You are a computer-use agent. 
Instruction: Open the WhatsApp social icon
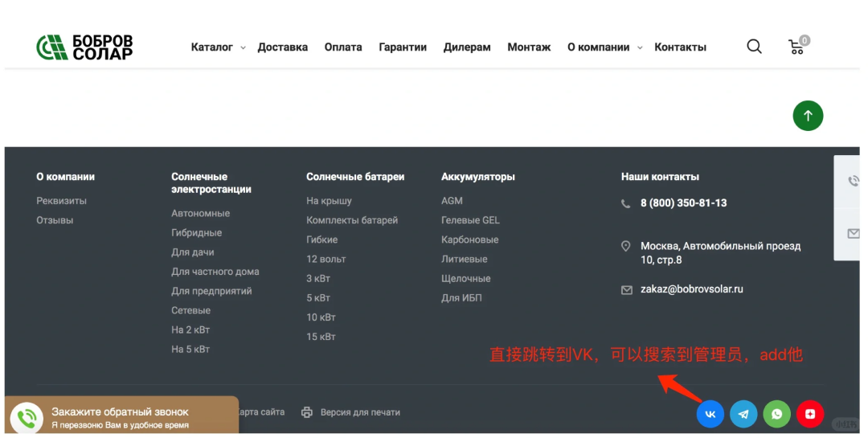point(777,414)
